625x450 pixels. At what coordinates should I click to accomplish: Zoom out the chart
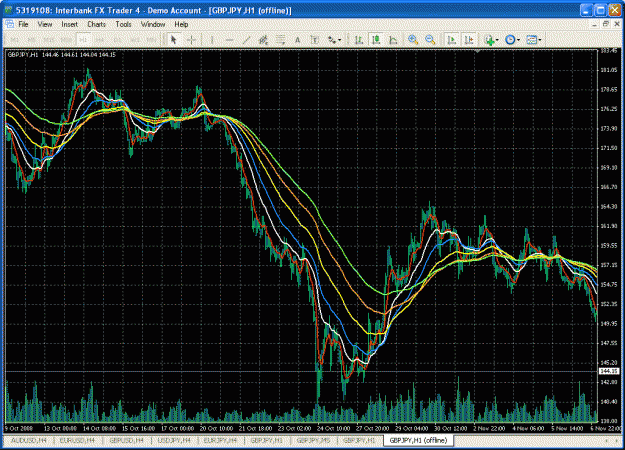pyautogui.click(x=430, y=40)
